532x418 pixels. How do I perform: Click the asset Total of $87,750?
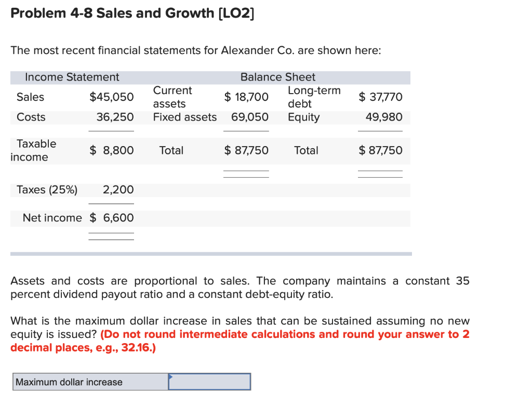pyautogui.click(x=246, y=150)
